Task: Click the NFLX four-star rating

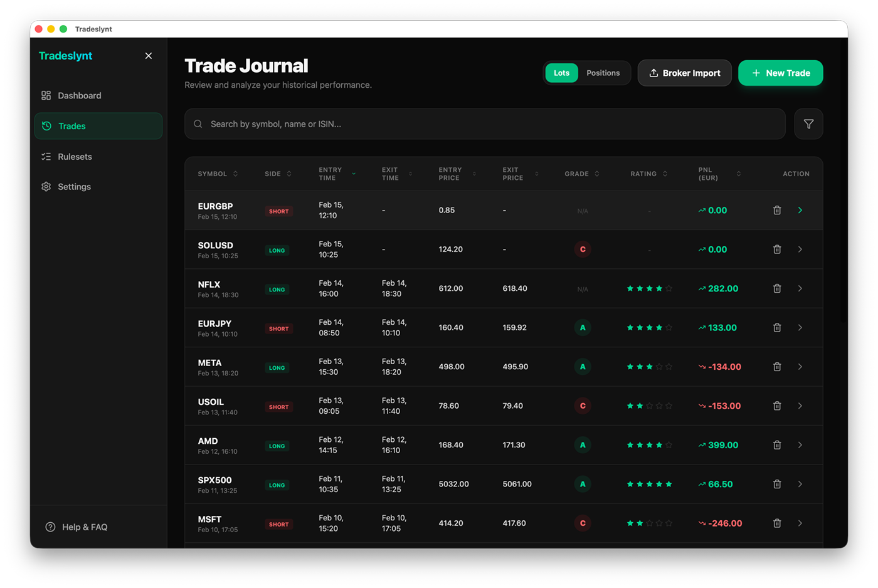Action: pyautogui.click(x=650, y=288)
